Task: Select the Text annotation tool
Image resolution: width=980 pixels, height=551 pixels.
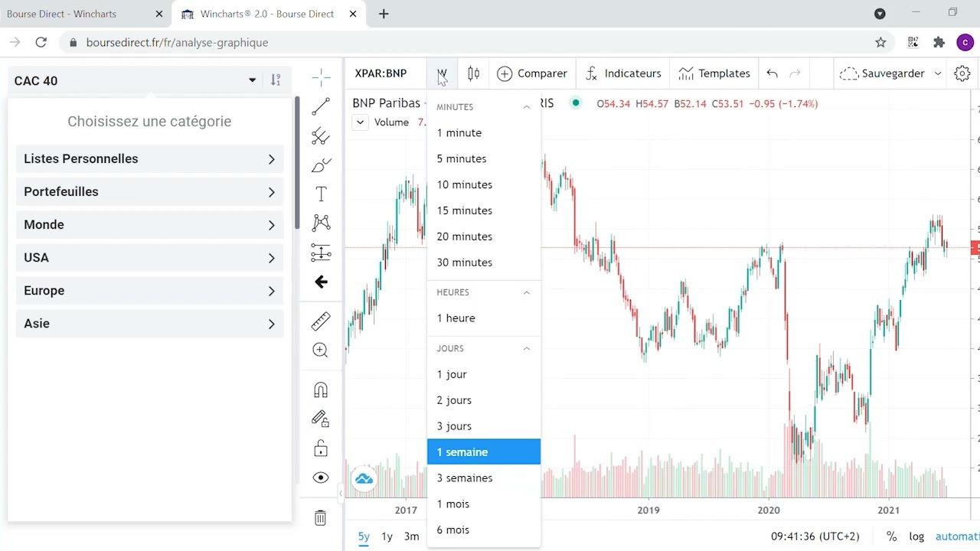Action: [321, 194]
